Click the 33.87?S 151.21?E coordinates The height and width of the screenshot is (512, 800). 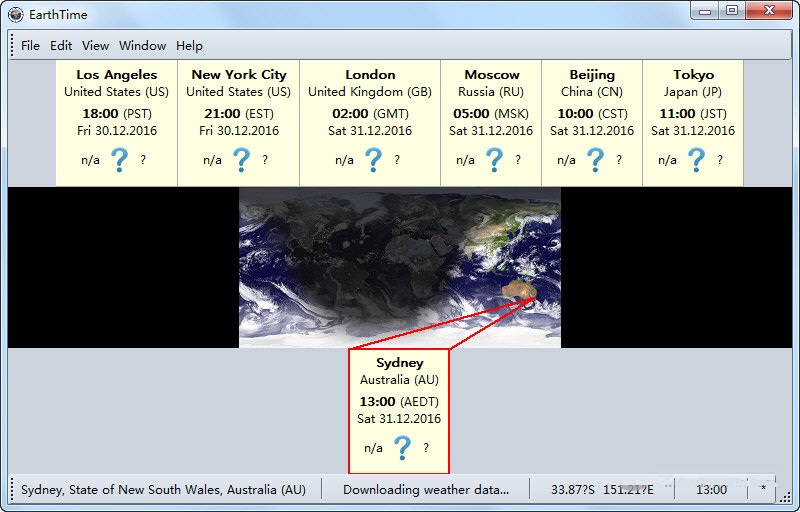coord(602,490)
